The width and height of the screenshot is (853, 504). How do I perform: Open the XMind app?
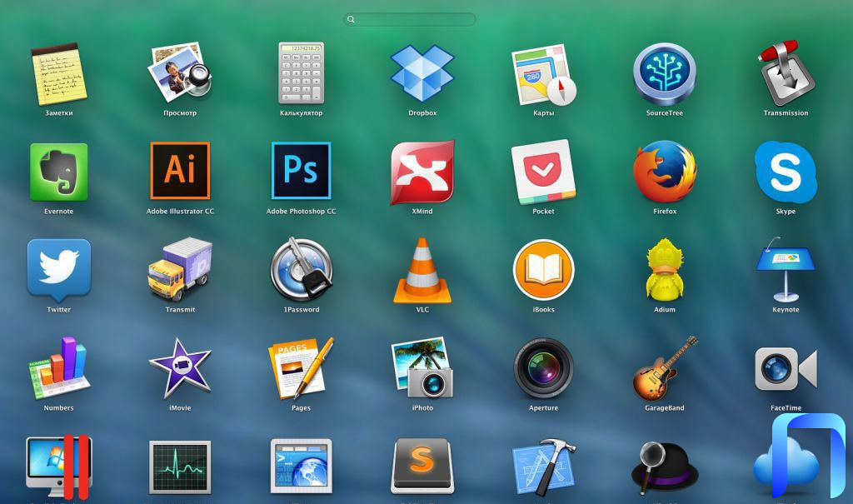422,172
